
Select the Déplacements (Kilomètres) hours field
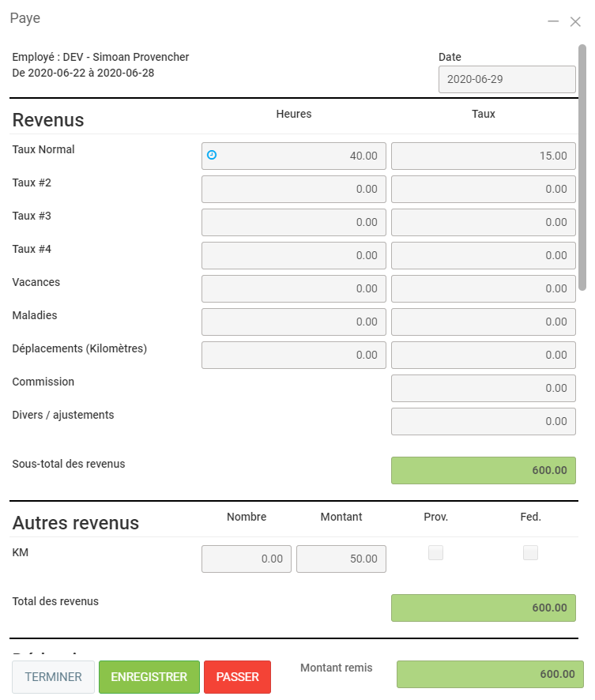coord(293,356)
